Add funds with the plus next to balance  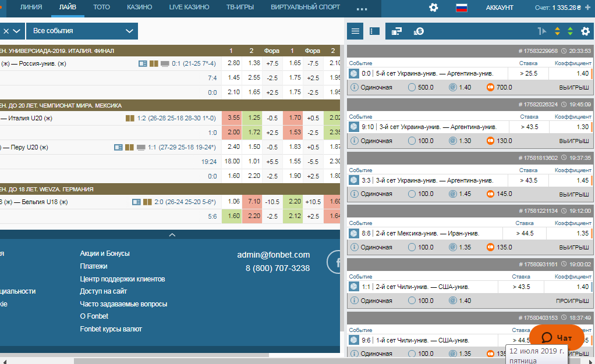588,7
